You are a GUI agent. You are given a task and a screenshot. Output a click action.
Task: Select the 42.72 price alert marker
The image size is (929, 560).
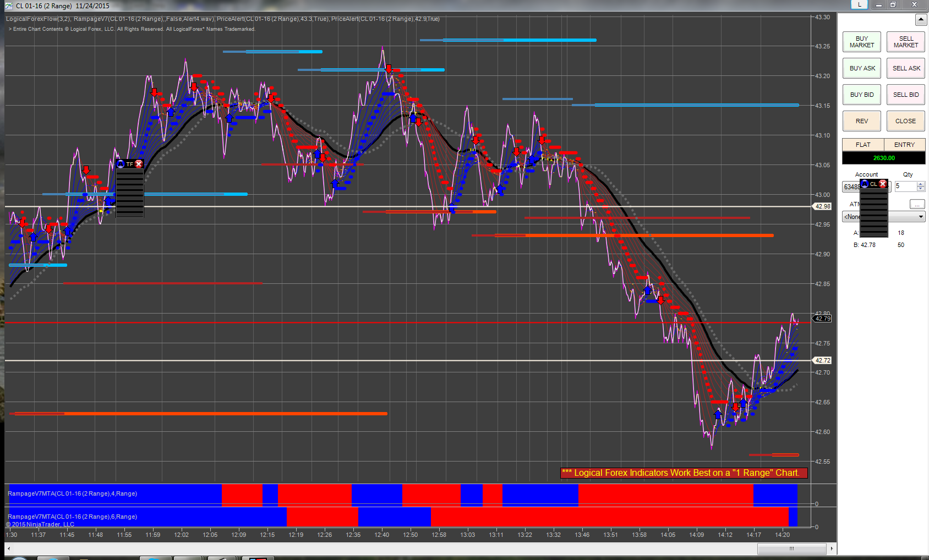click(823, 360)
